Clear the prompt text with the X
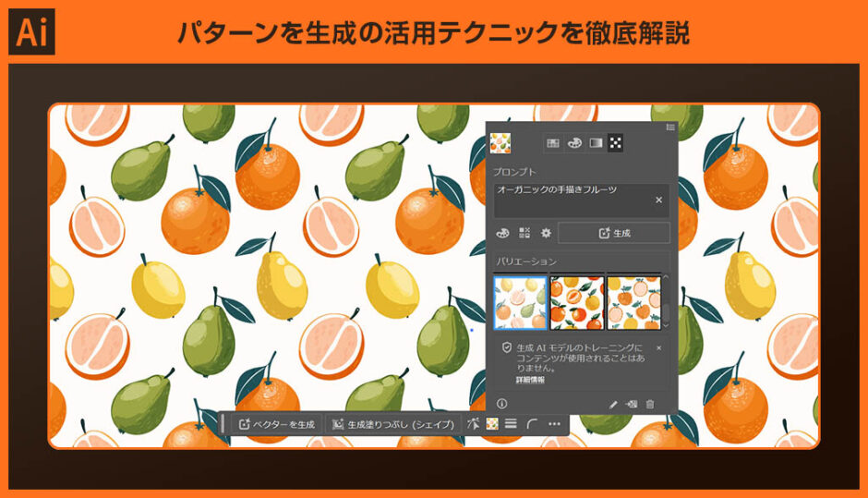 point(658,200)
